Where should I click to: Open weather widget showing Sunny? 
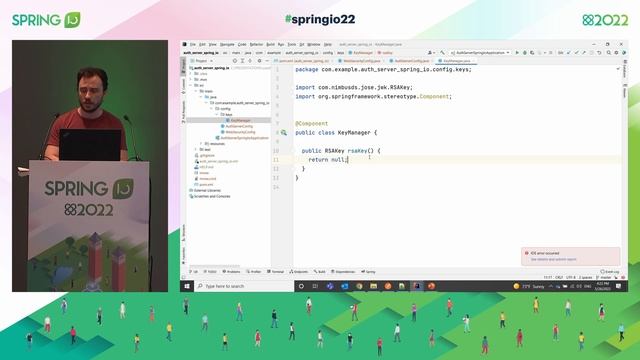[x=529, y=286]
